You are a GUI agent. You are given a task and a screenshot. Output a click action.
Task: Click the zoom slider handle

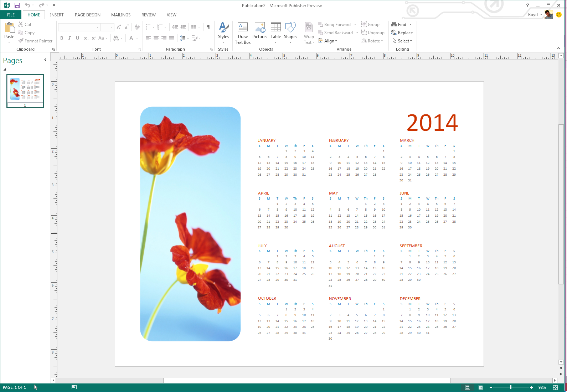click(511, 387)
